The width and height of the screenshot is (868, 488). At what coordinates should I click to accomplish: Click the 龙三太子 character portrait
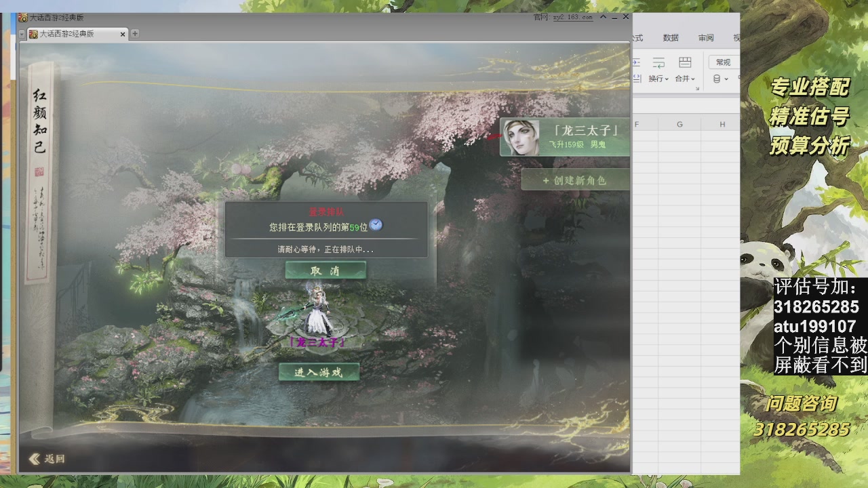point(521,138)
